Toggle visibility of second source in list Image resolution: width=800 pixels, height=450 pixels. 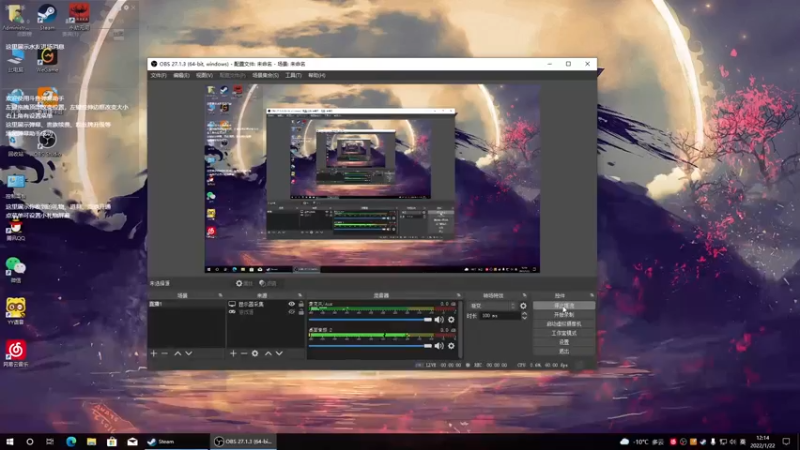[291, 312]
